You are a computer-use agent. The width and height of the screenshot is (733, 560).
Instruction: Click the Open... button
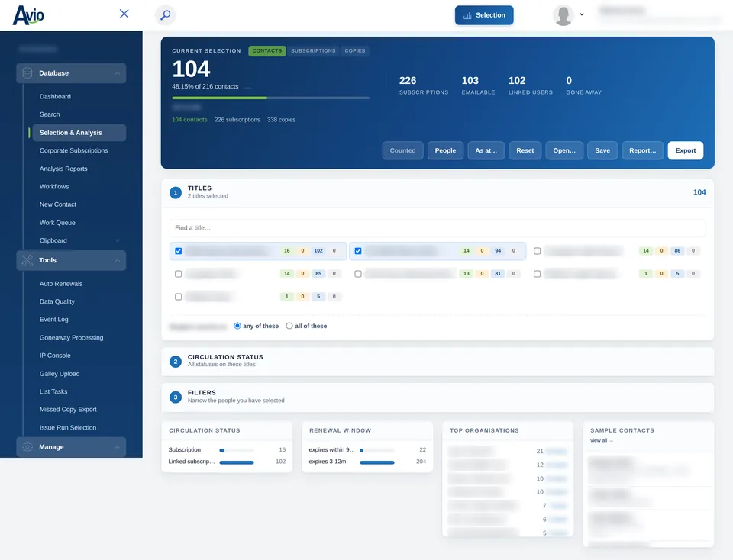tap(564, 150)
